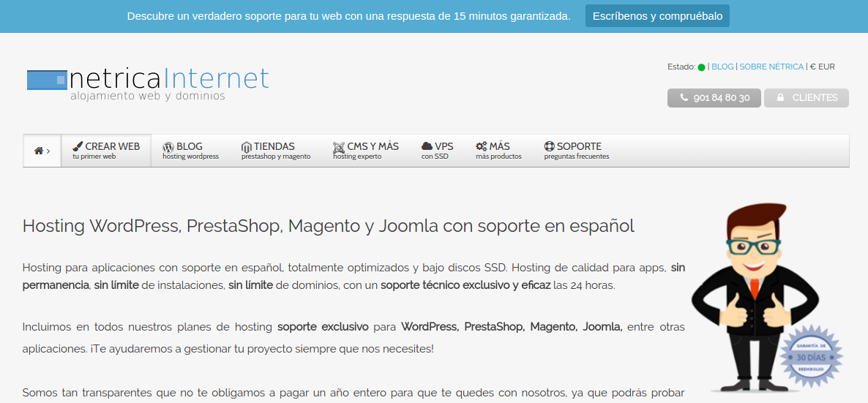
Task: Expand the chevron beside the home icon
Action: [48, 151]
